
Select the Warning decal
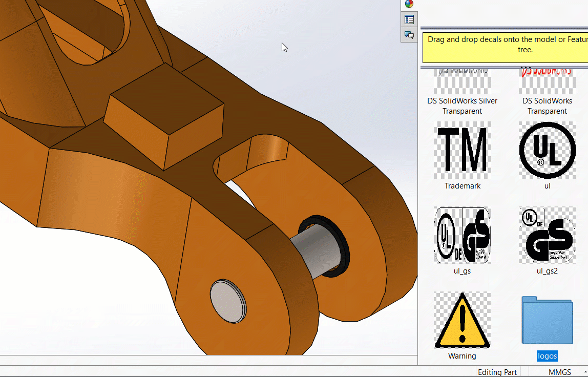coord(462,319)
